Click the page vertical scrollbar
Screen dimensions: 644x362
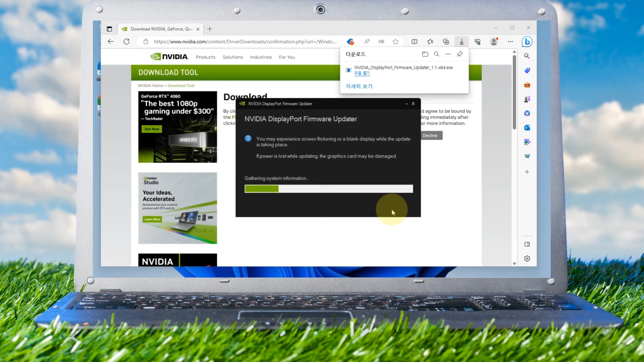click(x=514, y=92)
